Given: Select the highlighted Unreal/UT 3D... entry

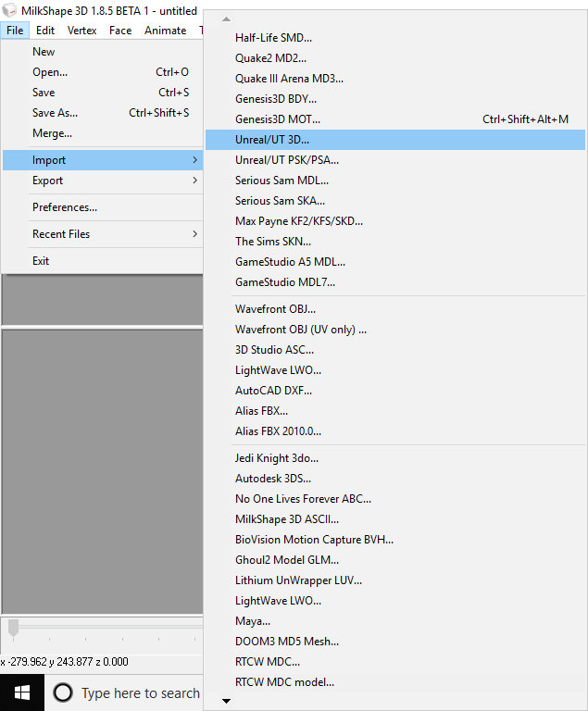Looking at the screenshot, I should pyautogui.click(x=395, y=139).
